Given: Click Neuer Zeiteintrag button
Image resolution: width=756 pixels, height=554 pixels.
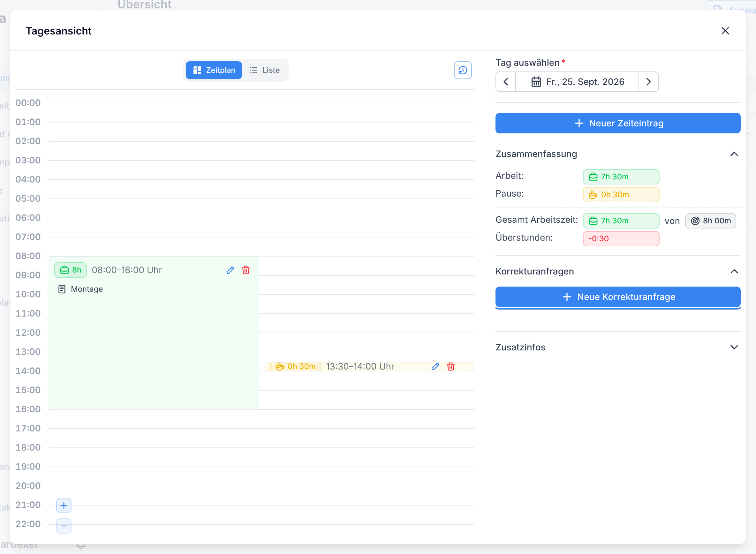Looking at the screenshot, I should (x=618, y=123).
